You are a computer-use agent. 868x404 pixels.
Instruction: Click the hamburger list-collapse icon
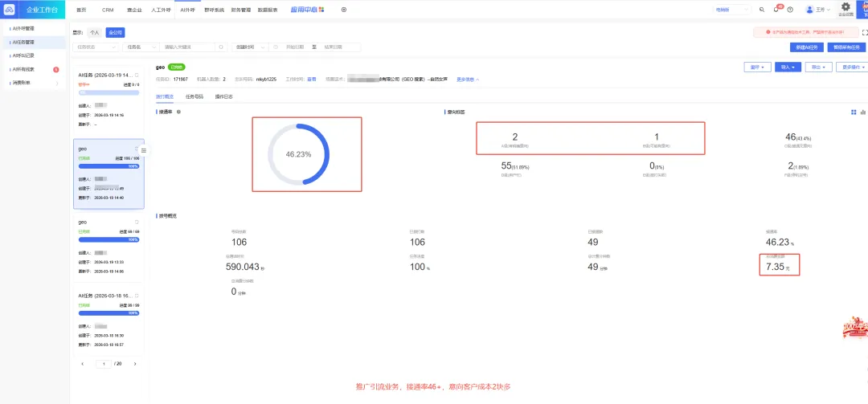(143, 150)
